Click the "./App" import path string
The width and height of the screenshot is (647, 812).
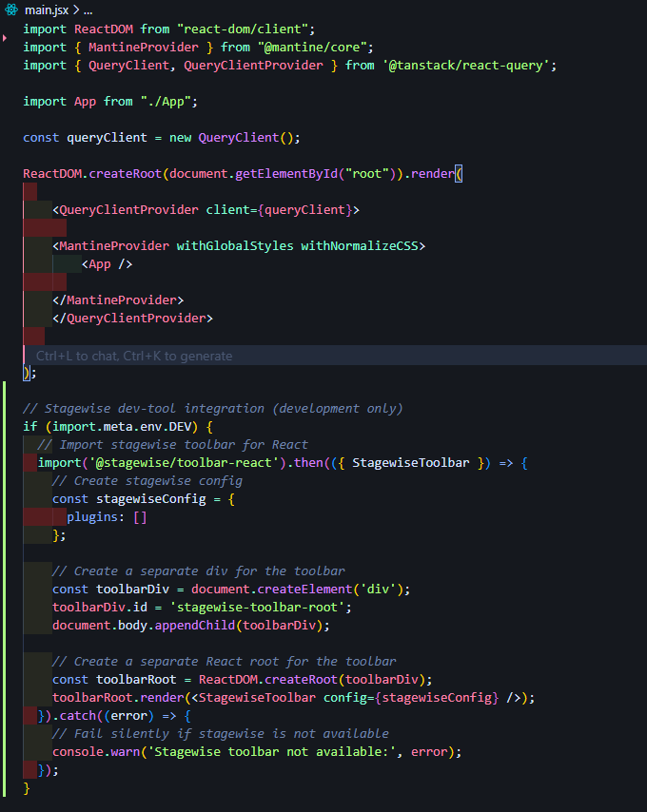(166, 102)
